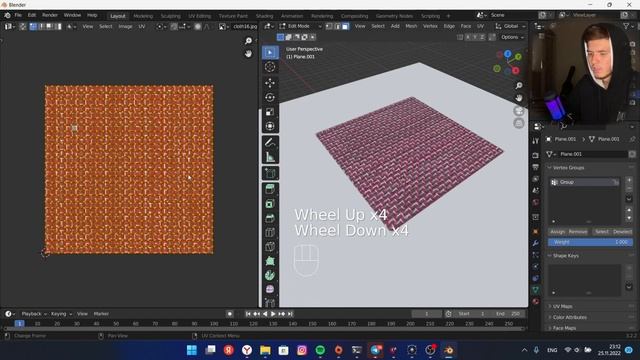This screenshot has height=360, width=640.
Task: Collapse the Vertex Groups panel
Action: 568,168
